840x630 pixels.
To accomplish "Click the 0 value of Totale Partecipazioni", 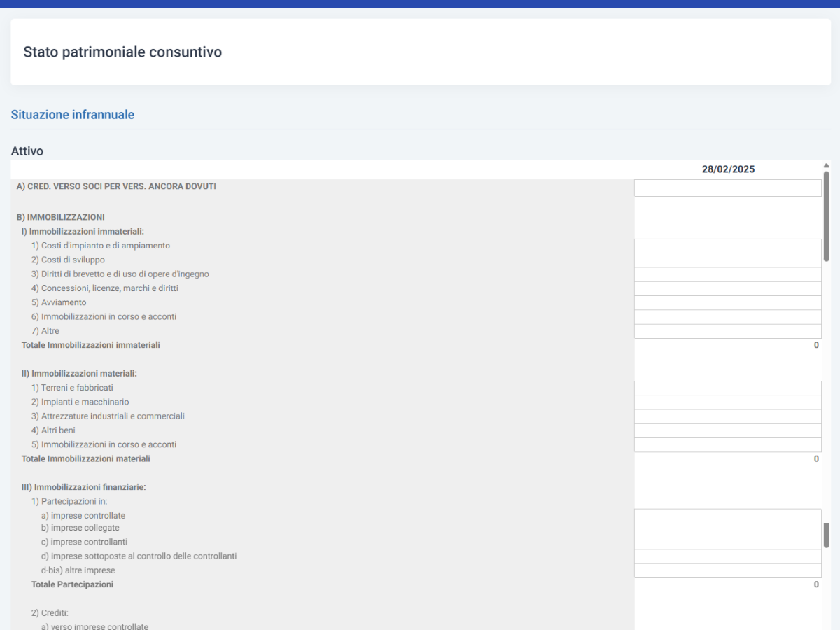I will click(816, 584).
